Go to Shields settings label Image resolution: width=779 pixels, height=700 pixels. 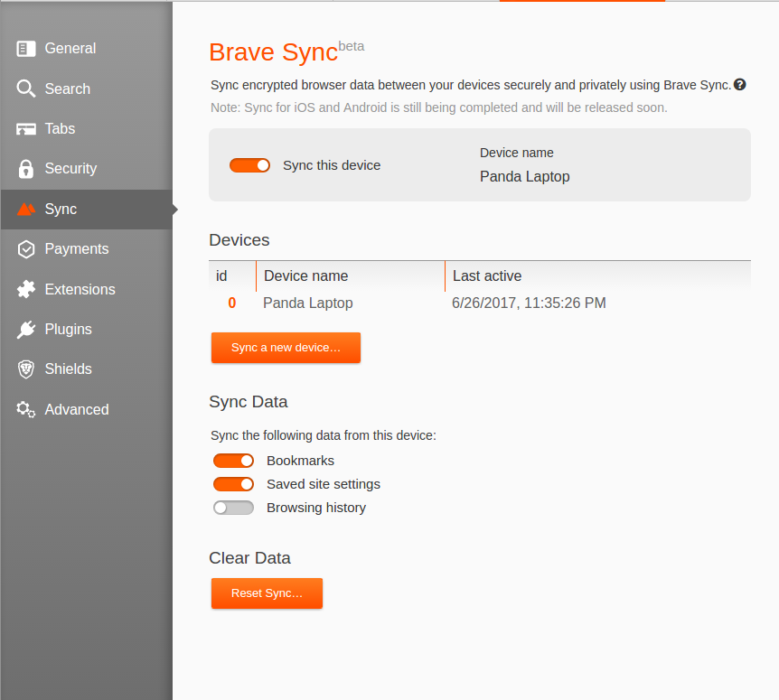point(68,369)
